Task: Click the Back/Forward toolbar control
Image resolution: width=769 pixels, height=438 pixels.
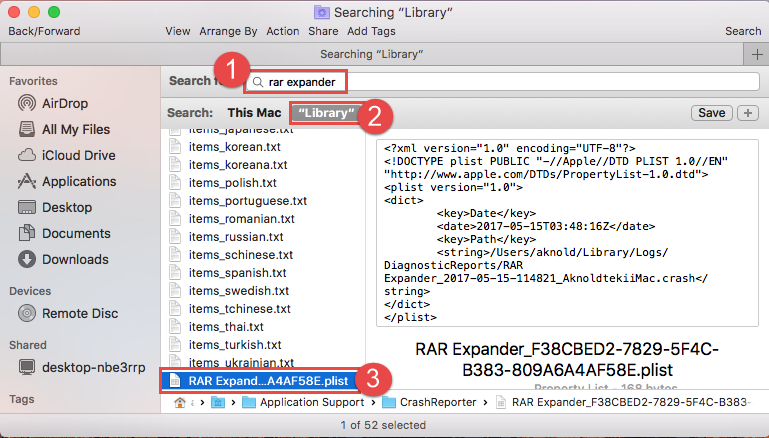Action: tap(44, 31)
